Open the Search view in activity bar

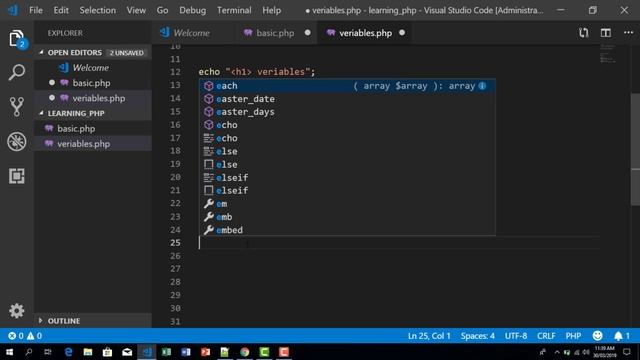tap(16, 73)
